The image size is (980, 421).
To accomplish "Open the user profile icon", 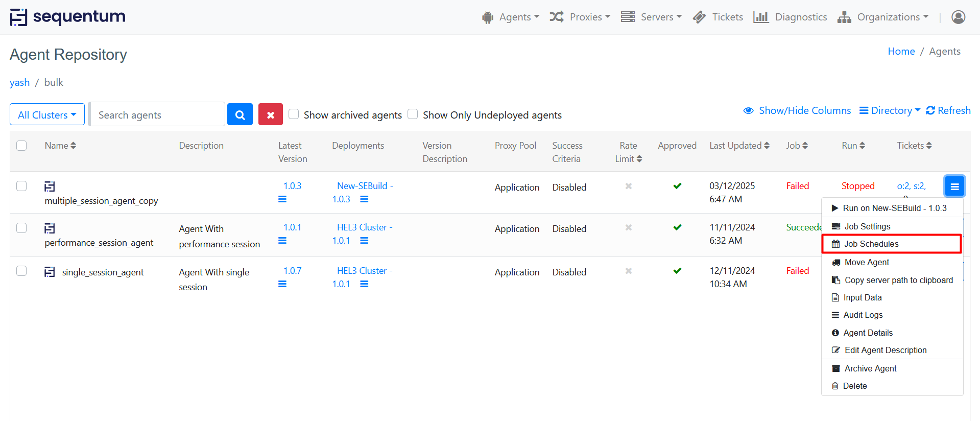I will click(958, 17).
